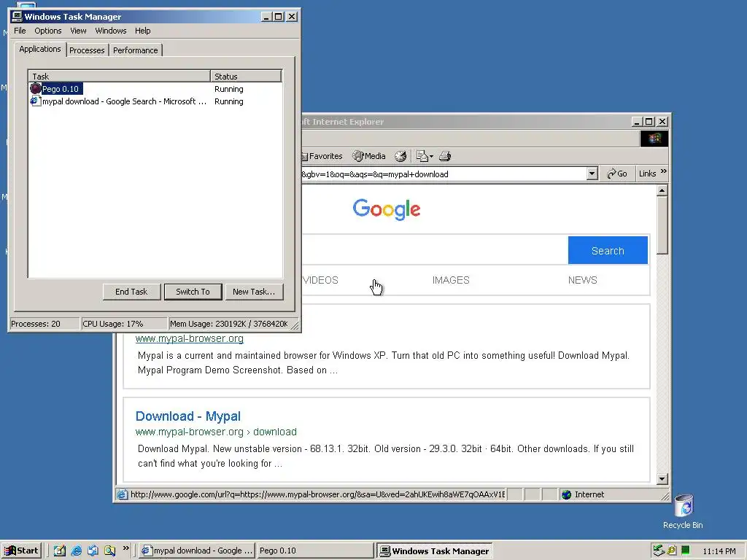Image resolution: width=747 pixels, height=560 pixels.
Task: Open the Help menu in Task Manager
Action: coord(142,31)
